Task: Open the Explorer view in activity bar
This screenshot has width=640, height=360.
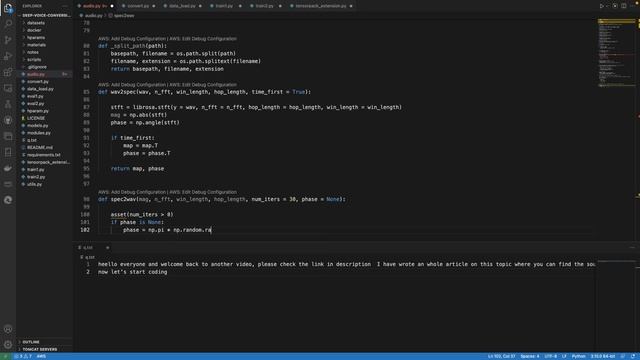Action: [8, 8]
